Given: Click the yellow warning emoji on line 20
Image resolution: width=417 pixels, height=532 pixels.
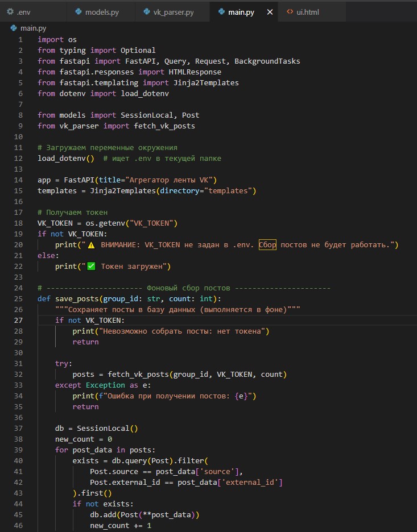Looking at the screenshot, I should (91, 244).
